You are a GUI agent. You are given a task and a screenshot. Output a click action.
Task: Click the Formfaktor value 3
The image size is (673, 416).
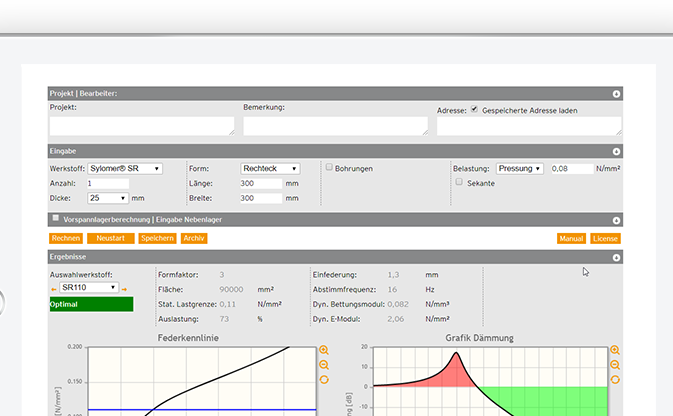221,275
